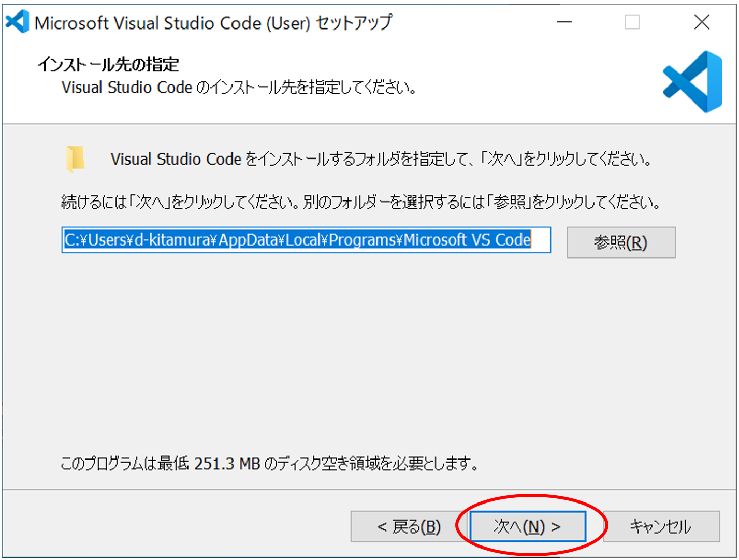The height and width of the screenshot is (560, 739).
Task: Go back with the 戻る(B) button
Action: (x=409, y=526)
